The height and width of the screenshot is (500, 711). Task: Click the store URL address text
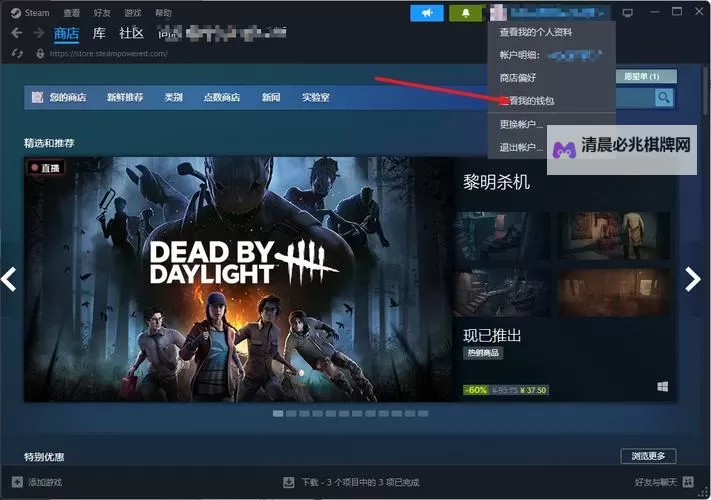(x=108, y=53)
